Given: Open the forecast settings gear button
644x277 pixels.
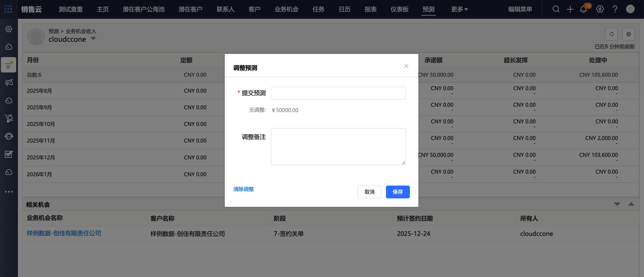Looking at the screenshot, I should click(x=628, y=34).
